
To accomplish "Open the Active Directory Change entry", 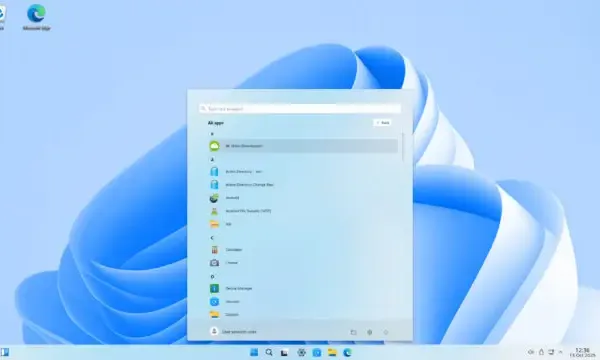I will [x=302, y=184].
